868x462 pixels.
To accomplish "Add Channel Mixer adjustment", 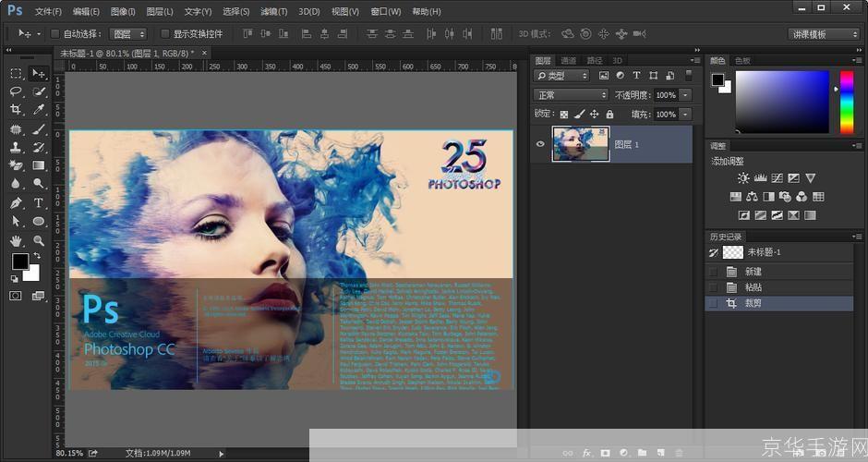I will click(x=802, y=197).
